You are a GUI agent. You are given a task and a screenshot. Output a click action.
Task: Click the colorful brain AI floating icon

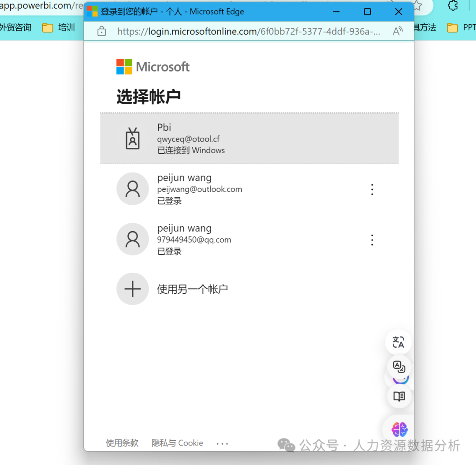399,429
